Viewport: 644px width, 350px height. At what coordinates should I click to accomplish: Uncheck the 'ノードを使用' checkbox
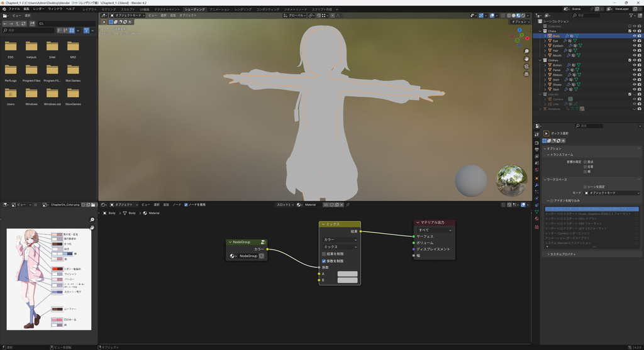(186, 205)
